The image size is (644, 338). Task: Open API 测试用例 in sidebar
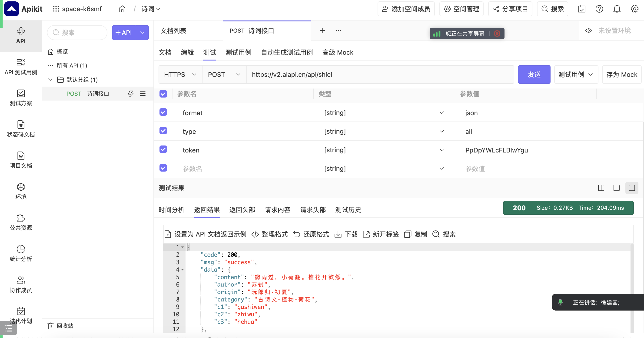[x=21, y=67]
